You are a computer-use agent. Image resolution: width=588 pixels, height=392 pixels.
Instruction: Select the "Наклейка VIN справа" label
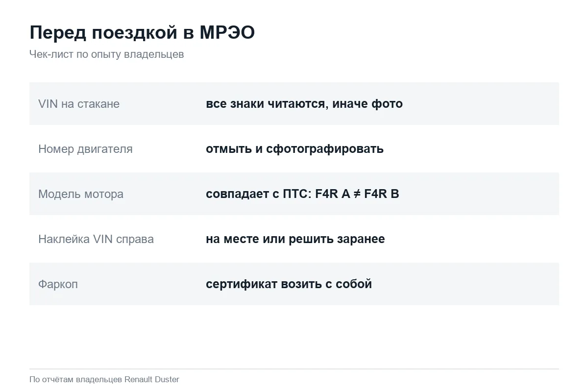pos(96,239)
